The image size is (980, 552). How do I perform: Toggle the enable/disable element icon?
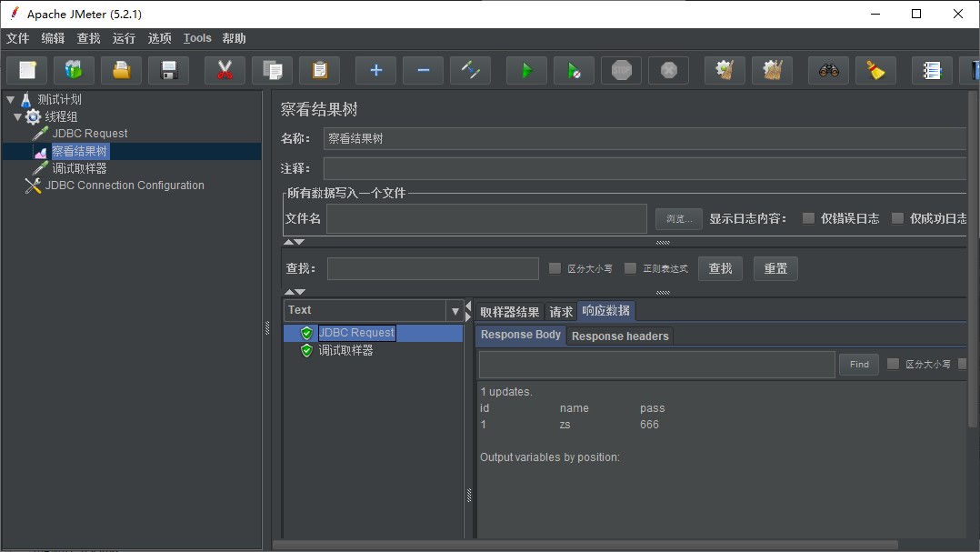click(471, 70)
